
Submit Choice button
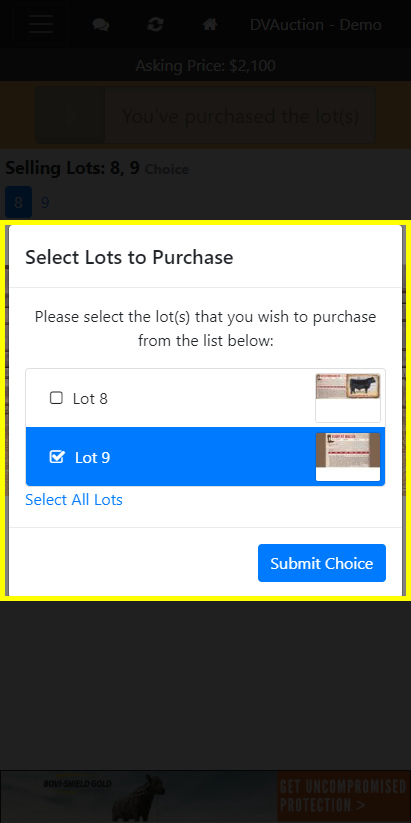322,563
